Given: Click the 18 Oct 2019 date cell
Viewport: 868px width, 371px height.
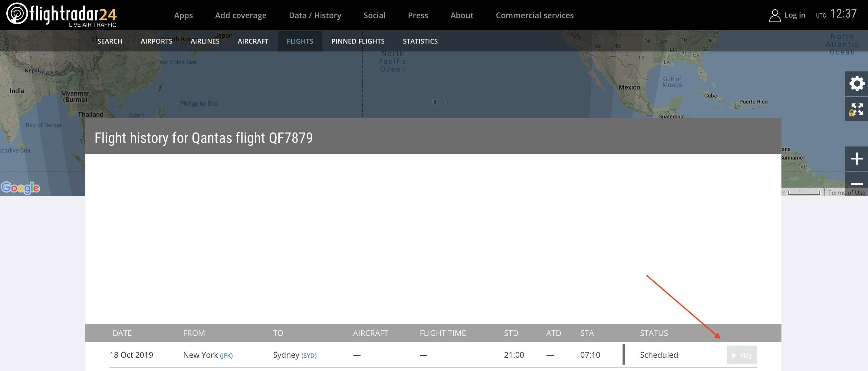Looking at the screenshot, I should coord(131,355).
